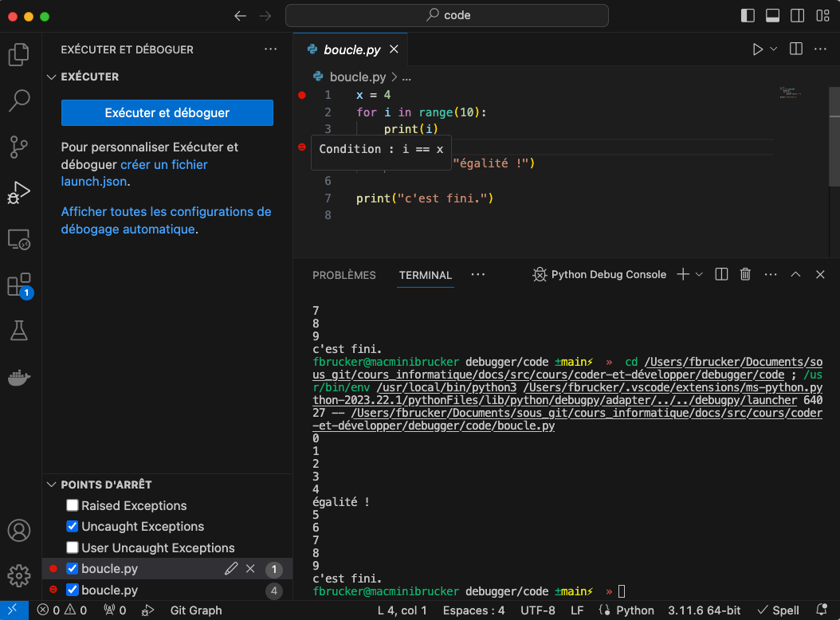The image size is (840, 620).
Task: Open the Testing (beaker) view
Action: [x=19, y=330]
